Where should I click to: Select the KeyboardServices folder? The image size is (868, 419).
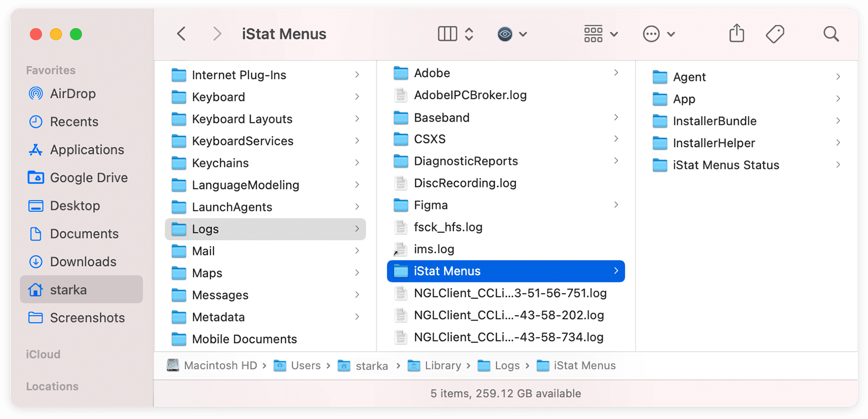(265, 141)
